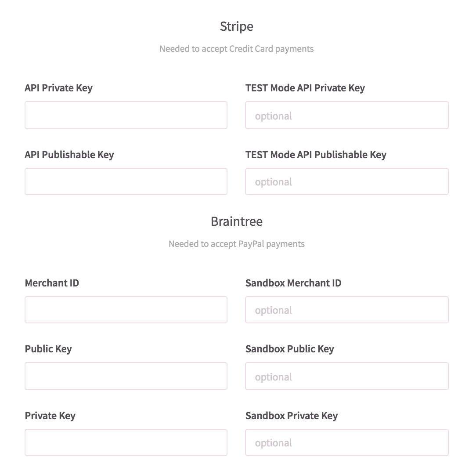The width and height of the screenshot is (476, 471).
Task: Focus the Braintree Merchant ID input
Action: pos(126,310)
